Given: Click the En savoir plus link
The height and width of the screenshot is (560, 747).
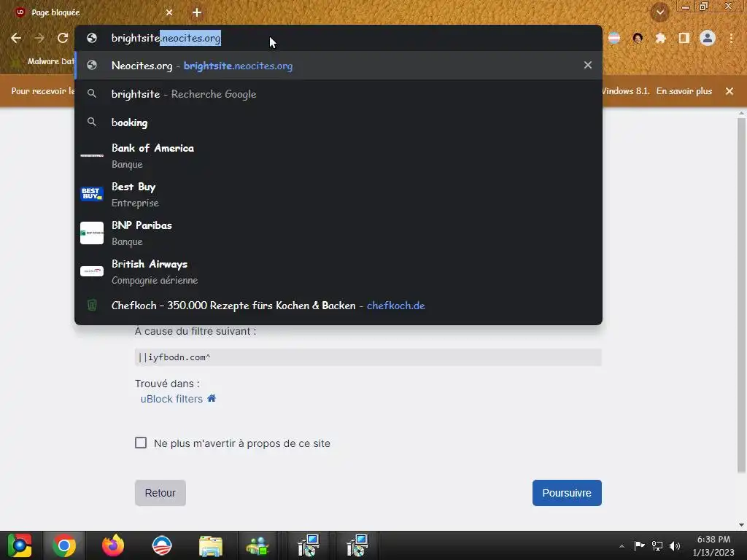Looking at the screenshot, I should (x=684, y=91).
